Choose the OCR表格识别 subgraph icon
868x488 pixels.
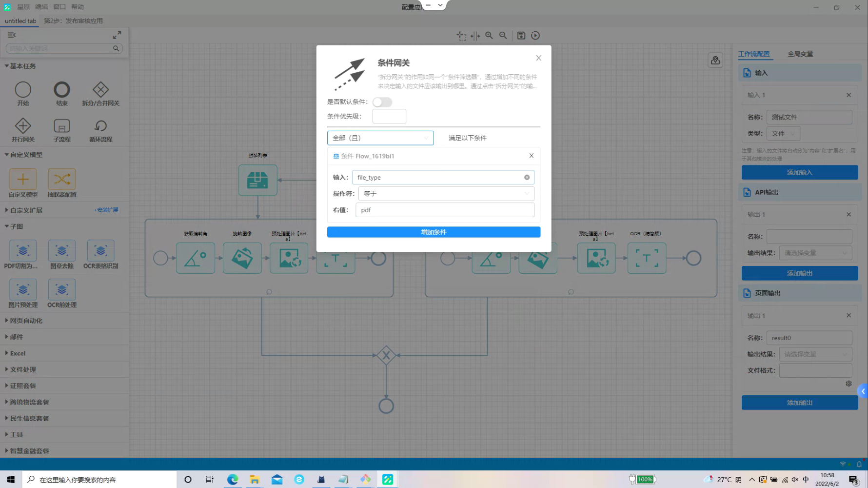pos(100,251)
